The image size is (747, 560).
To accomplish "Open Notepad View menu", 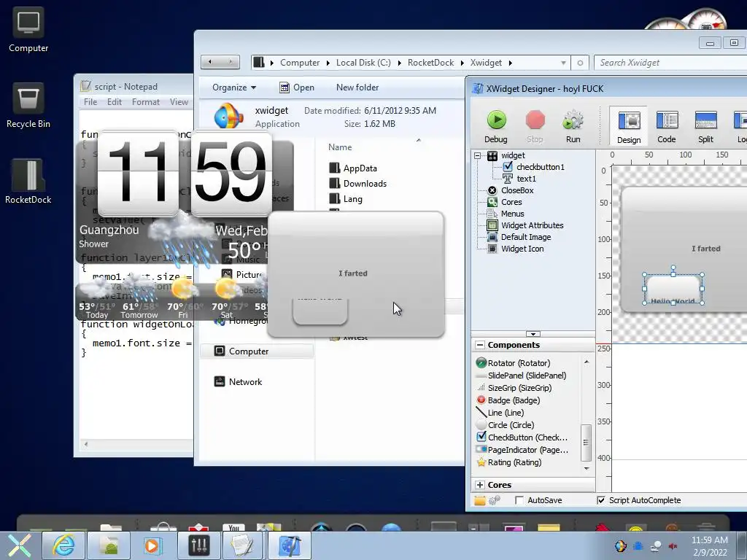I will pos(179,102).
